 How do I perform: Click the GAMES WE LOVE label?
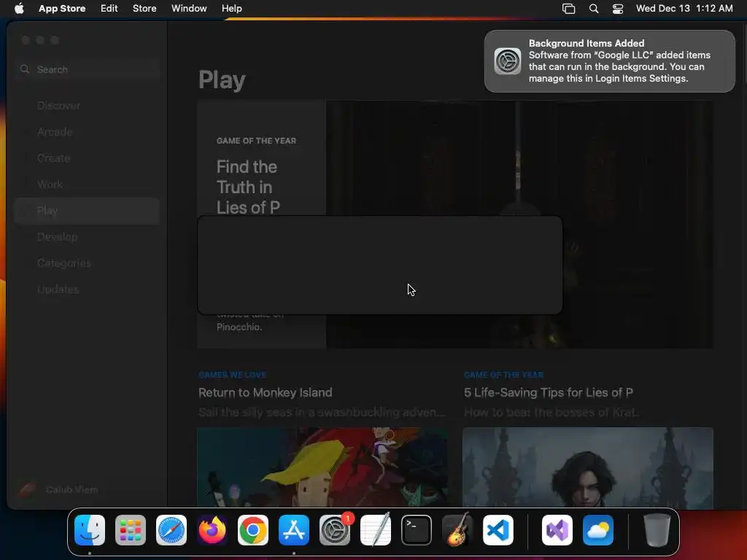233,375
